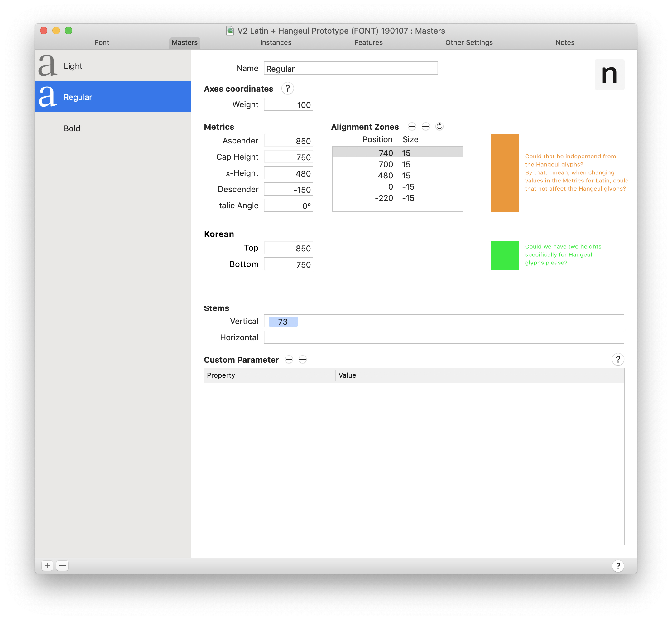Switch to the Instances tab
672x620 pixels.
tap(276, 43)
